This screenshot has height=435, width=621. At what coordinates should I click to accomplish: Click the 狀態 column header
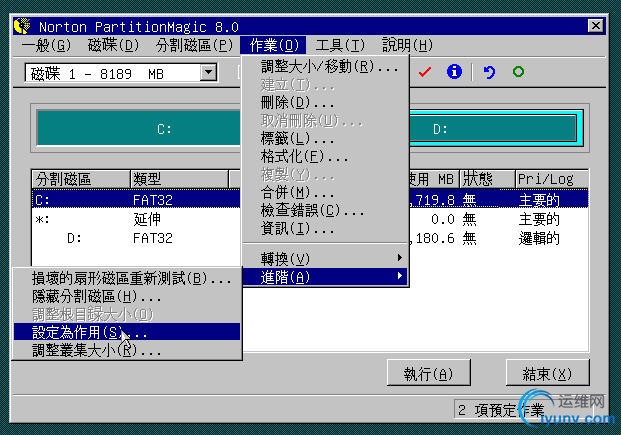tap(487, 179)
